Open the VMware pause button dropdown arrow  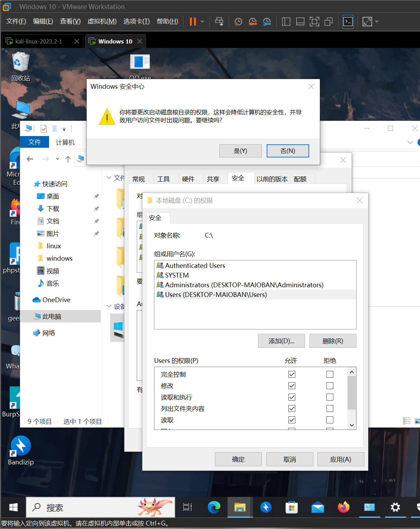pos(202,22)
